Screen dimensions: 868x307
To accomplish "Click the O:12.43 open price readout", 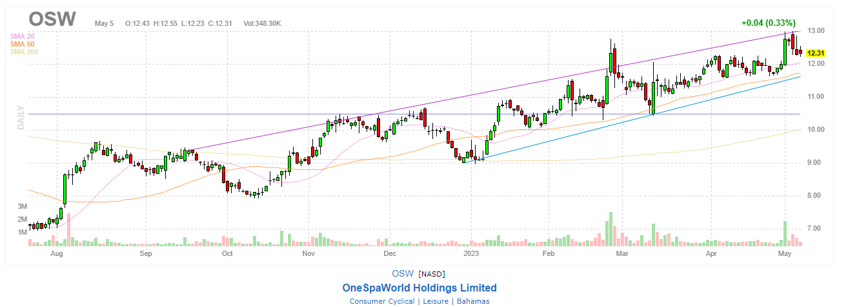I will (137, 23).
